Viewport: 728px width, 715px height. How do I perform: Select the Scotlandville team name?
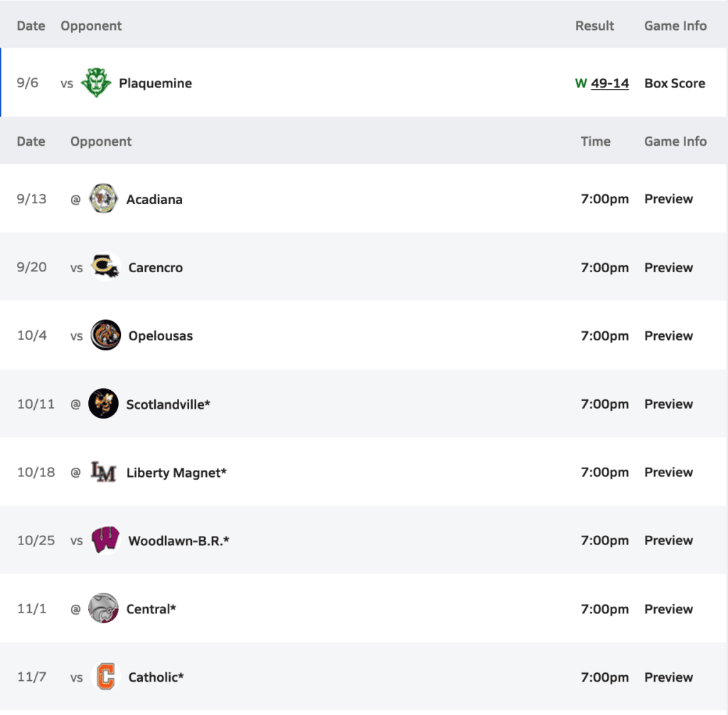point(168,404)
